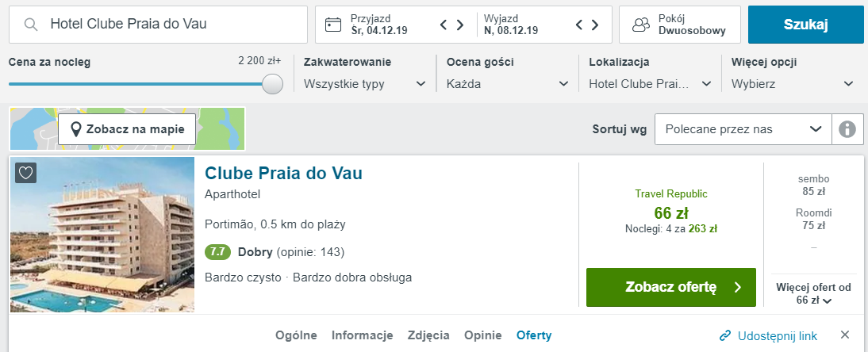Image resolution: width=868 pixels, height=352 pixels.
Task: Go to previous check-in date arrow
Action: tap(444, 25)
